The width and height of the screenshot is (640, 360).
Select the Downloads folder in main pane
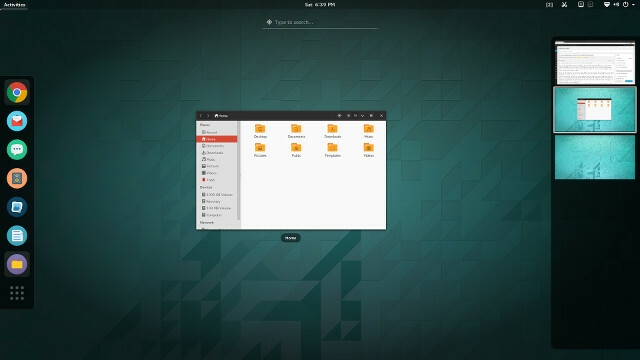click(x=333, y=131)
